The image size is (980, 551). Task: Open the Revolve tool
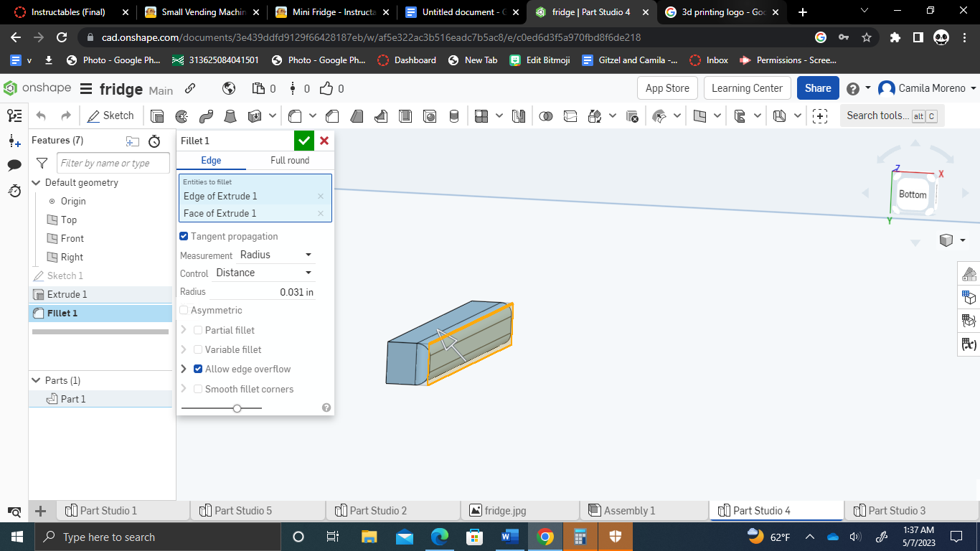tap(182, 116)
